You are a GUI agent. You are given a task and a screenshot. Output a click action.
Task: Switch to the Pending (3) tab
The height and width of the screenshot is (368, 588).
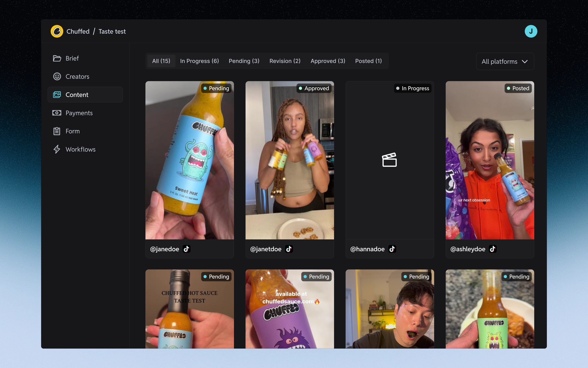tap(244, 61)
